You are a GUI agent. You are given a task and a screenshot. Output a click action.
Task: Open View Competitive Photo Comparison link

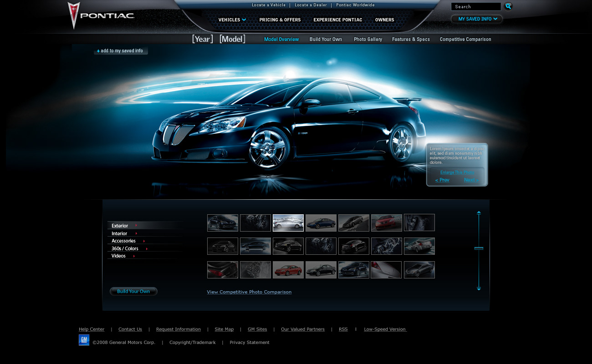[x=249, y=292]
